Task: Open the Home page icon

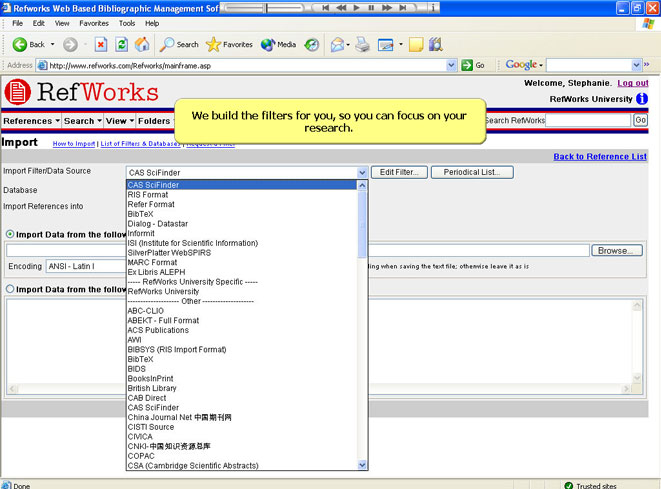Action: coord(142,44)
